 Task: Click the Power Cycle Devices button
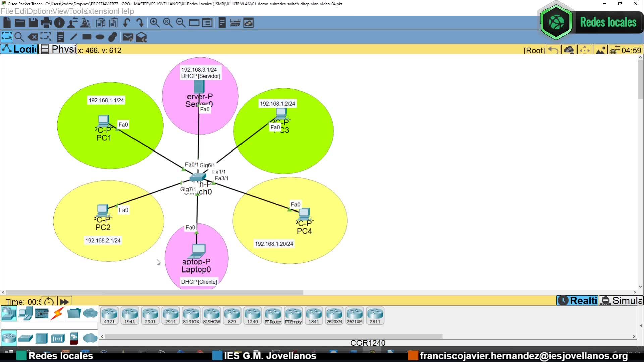pyautogui.click(x=49, y=302)
